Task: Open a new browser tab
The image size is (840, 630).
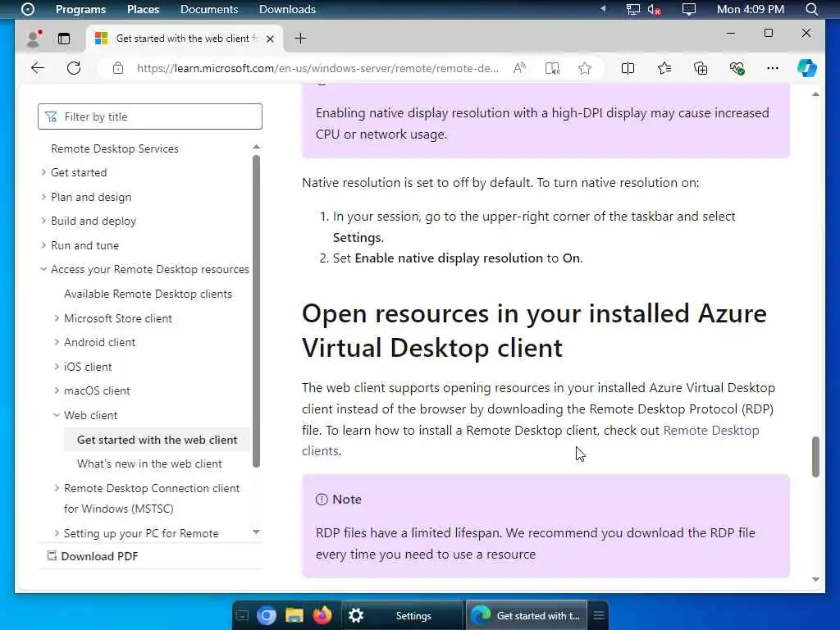Action: tap(301, 39)
